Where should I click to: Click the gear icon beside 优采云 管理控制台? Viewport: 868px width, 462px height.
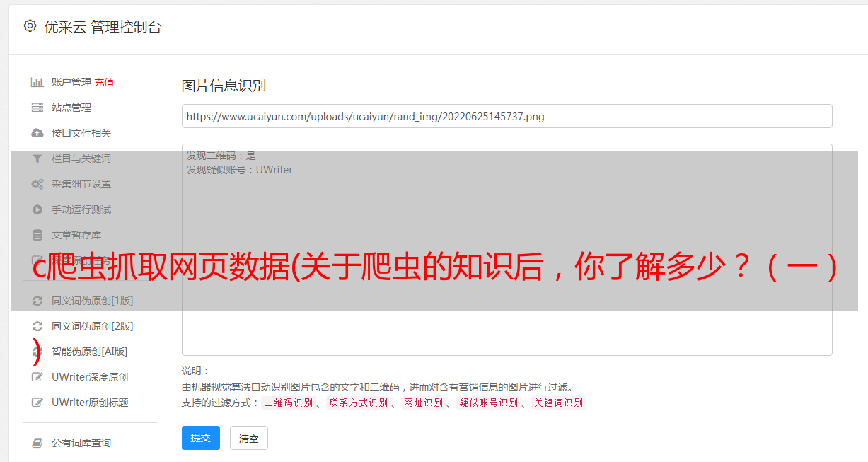(30, 26)
